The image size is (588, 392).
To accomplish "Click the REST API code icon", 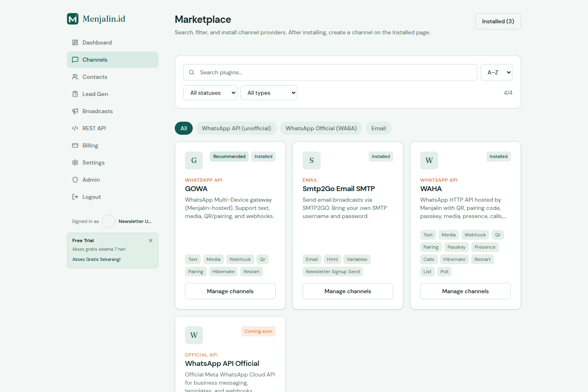I will pyautogui.click(x=75, y=128).
